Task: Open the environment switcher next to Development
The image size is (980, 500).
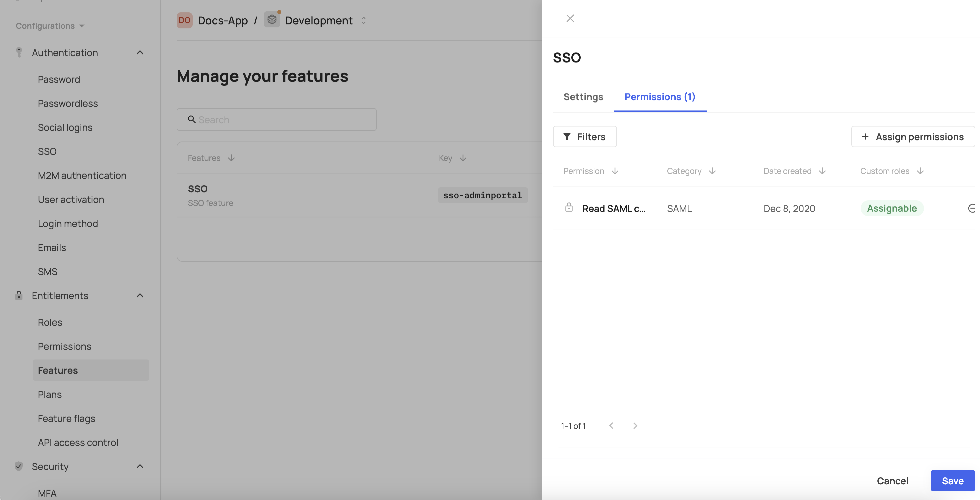Action: coord(363,20)
